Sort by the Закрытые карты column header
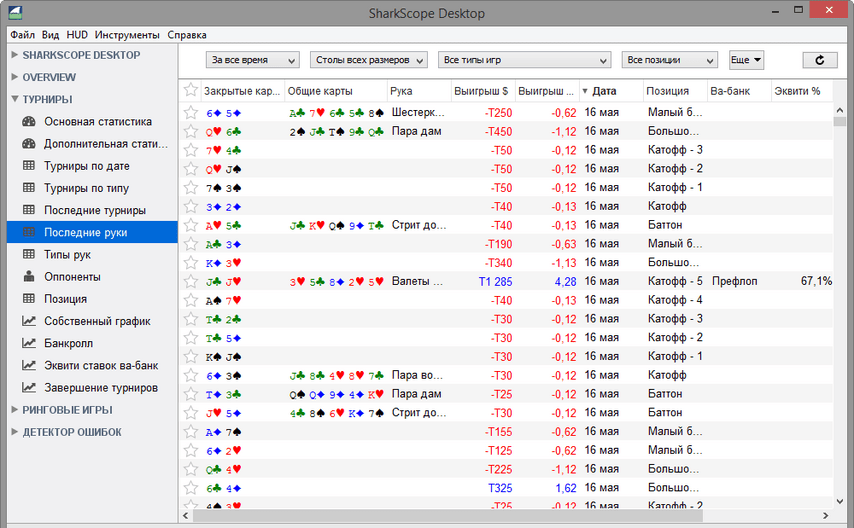 [x=242, y=91]
